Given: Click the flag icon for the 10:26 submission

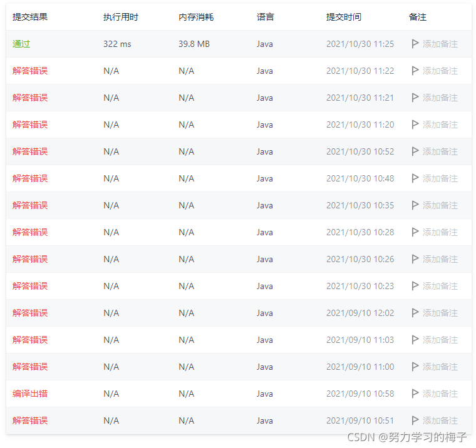Looking at the screenshot, I should coord(415,259).
